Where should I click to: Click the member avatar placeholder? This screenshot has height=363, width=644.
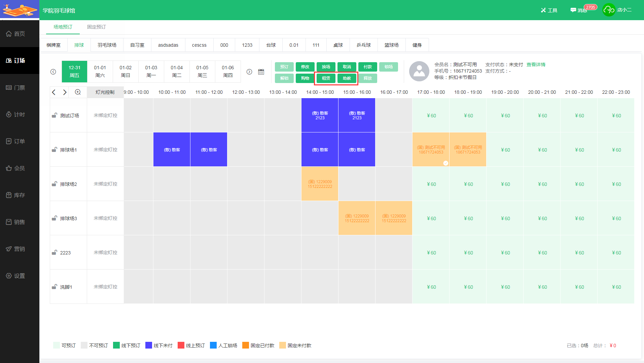click(x=419, y=71)
